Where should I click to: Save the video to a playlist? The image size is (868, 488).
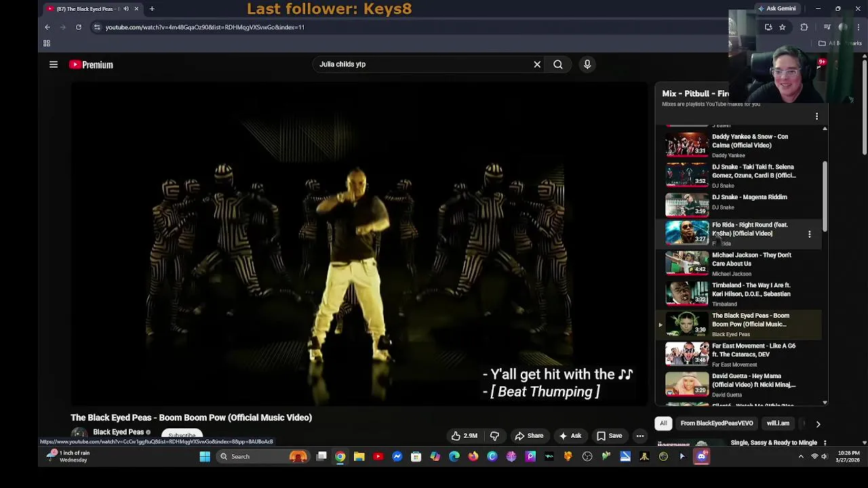click(609, 436)
